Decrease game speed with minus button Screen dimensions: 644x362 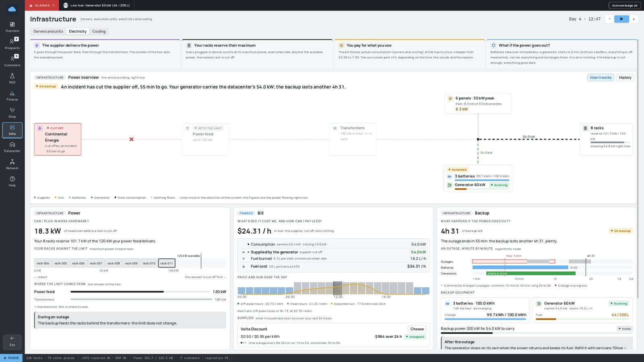click(609, 19)
